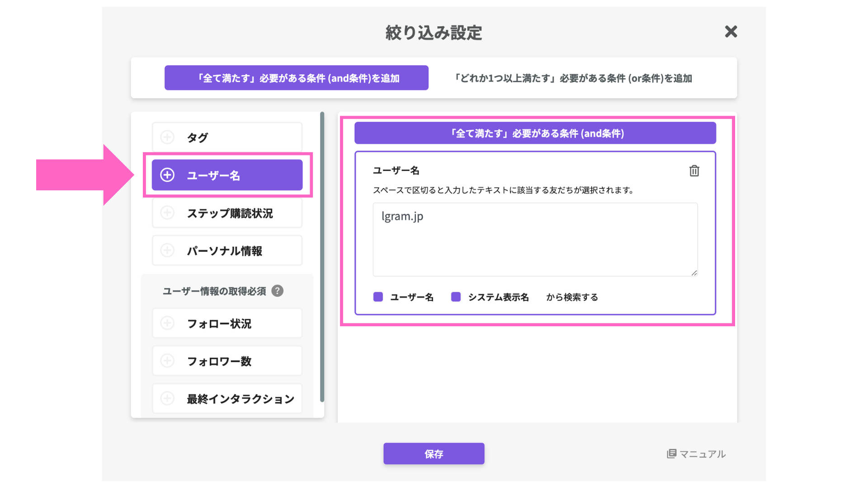Click the plus icon beside ステップ購読状況

pyautogui.click(x=167, y=213)
